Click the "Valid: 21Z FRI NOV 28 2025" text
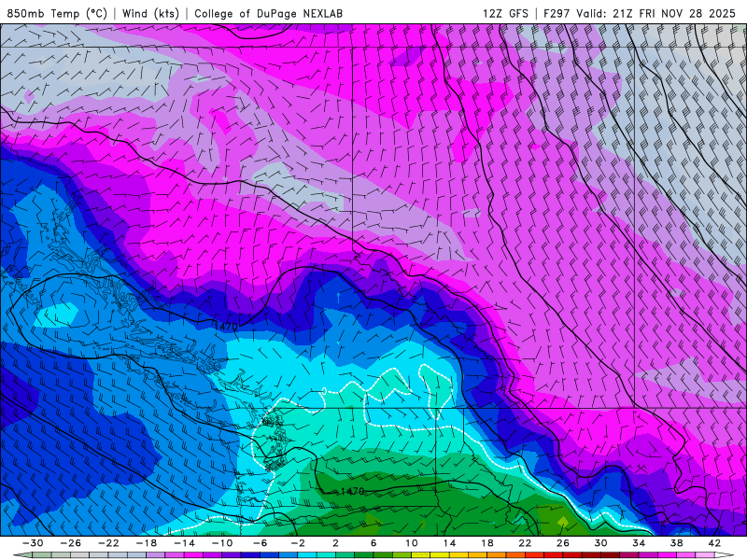747x560 pixels. tap(656, 13)
